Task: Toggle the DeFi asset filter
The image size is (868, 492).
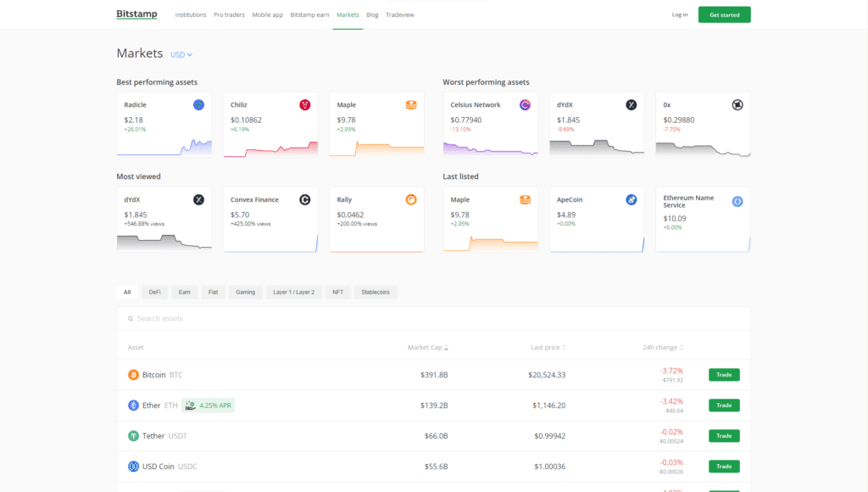Action: pos(154,292)
